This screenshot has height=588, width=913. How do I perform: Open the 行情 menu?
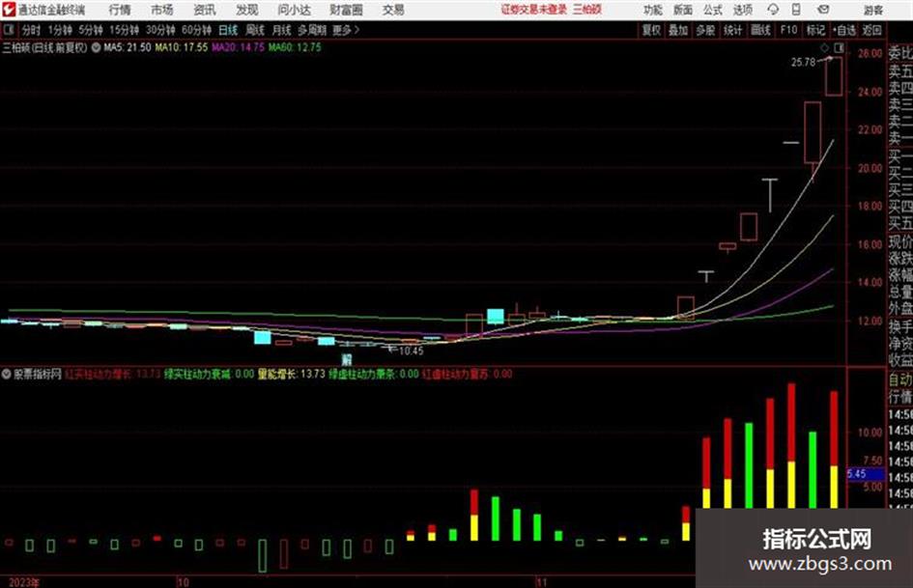click(x=120, y=10)
